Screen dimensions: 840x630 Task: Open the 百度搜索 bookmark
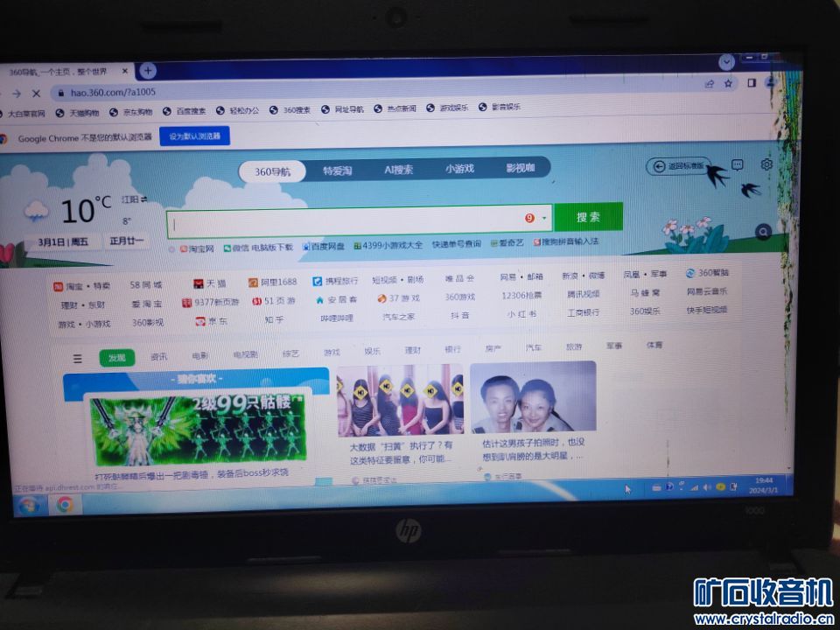185,111
